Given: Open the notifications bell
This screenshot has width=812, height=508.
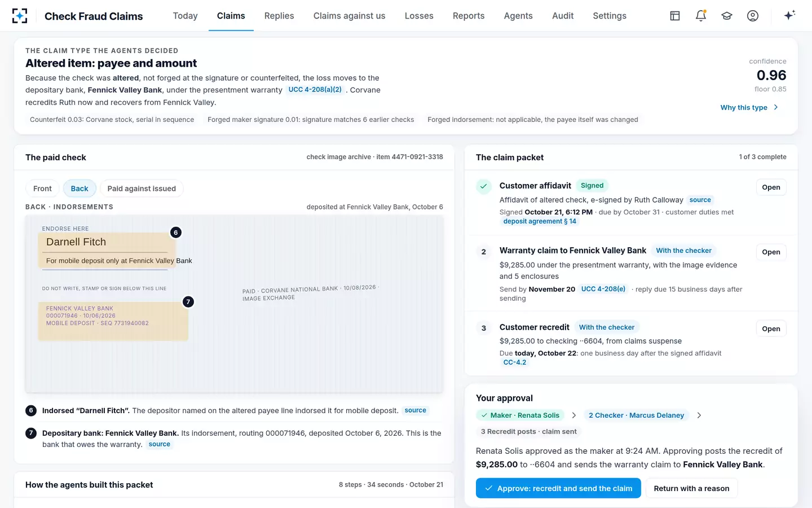Looking at the screenshot, I should pyautogui.click(x=701, y=16).
